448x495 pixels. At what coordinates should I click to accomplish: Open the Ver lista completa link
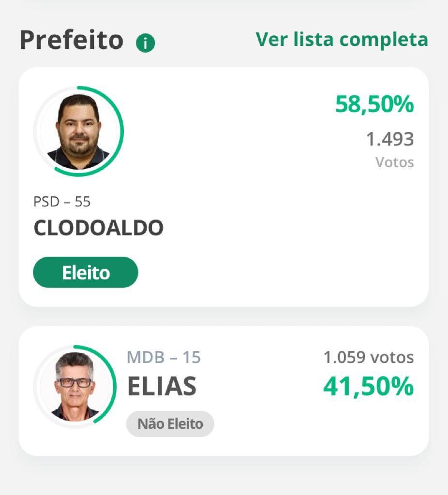[342, 40]
